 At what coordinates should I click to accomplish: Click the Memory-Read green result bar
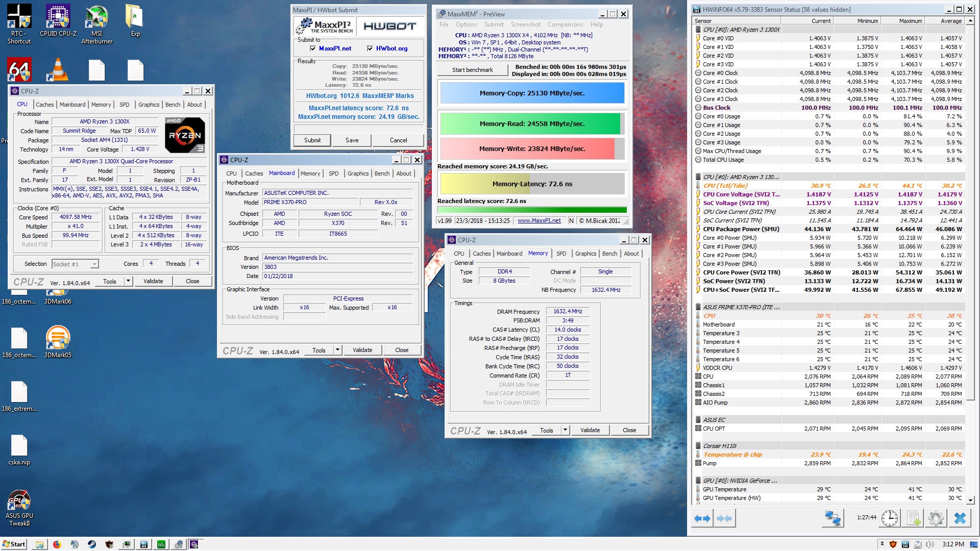[x=532, y=124]
